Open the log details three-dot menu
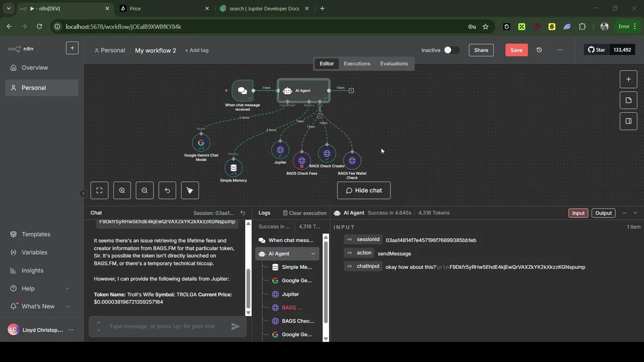Viewport: 644px width, 362px height. 624,213
